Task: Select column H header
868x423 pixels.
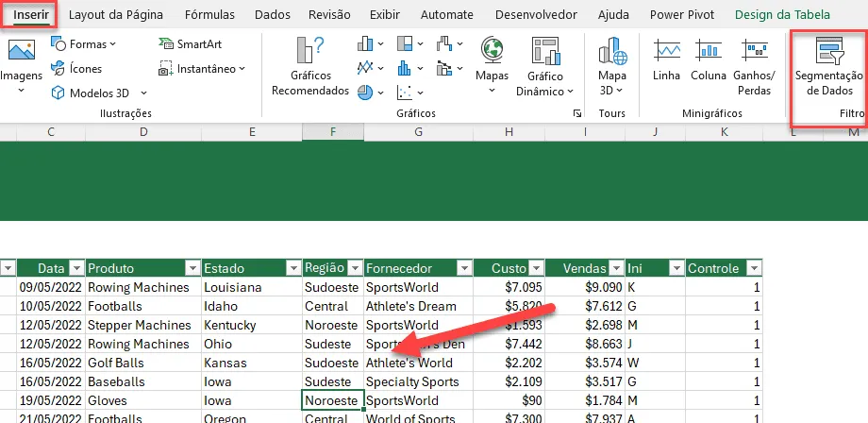Action: pyautogui.click(x=509, y=132)
